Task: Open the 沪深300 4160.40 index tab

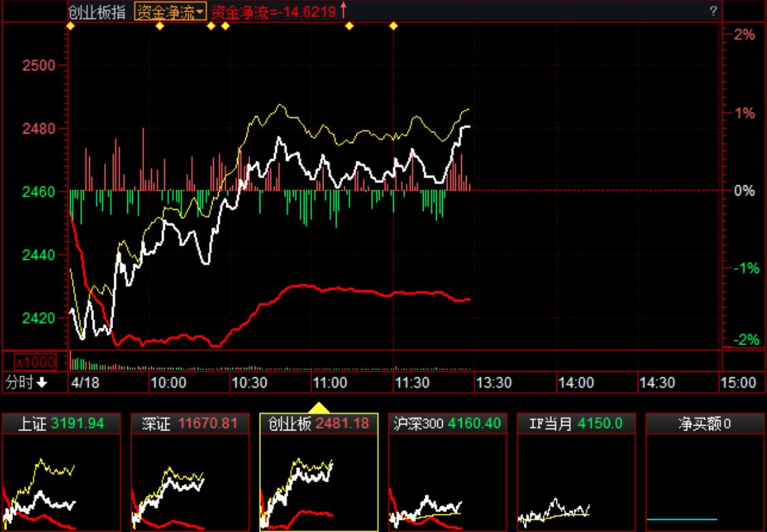Action: (x=448, y=424)
